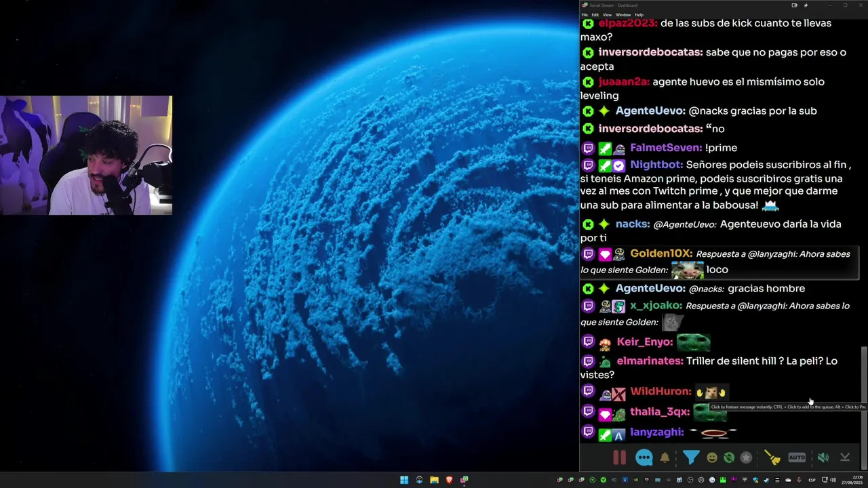The image size is (868, 488).
Task: Click the emote in Keir_Enyo's message
Action: (x=693, y=342)
